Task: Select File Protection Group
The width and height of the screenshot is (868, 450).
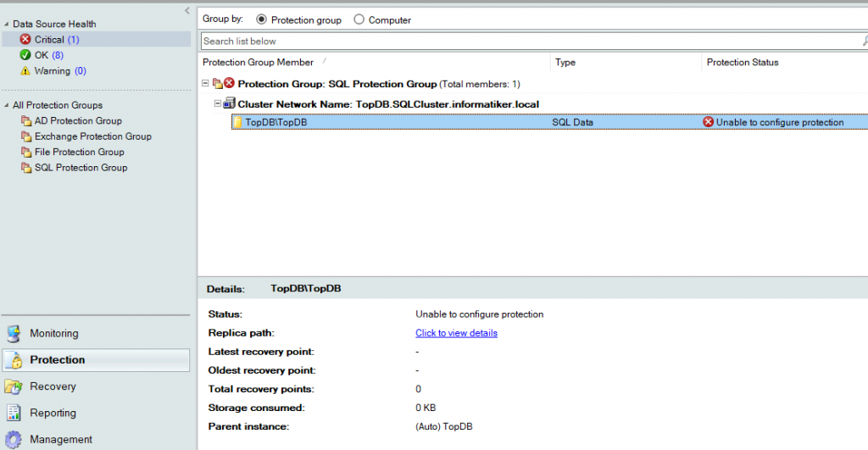Action: 79,152
